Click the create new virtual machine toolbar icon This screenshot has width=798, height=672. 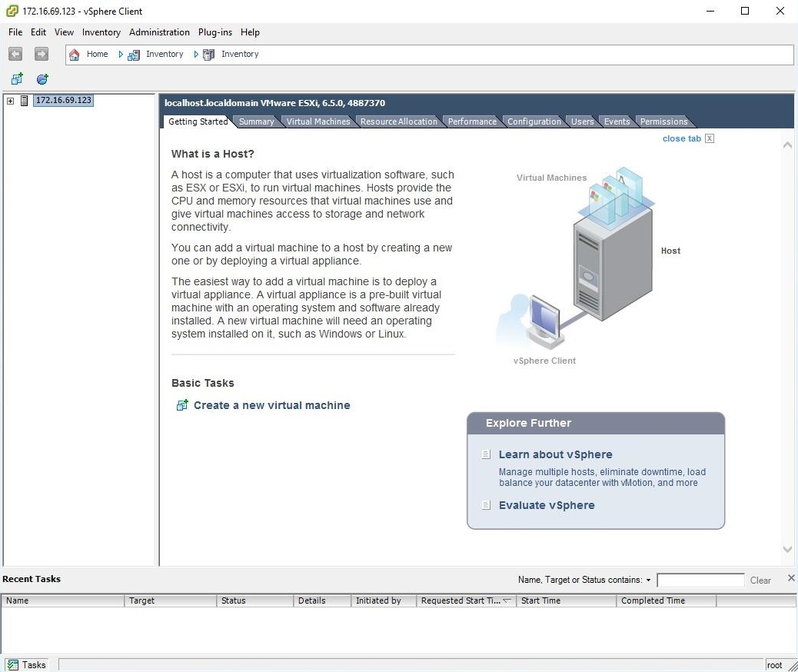click(x=16, y=78)
